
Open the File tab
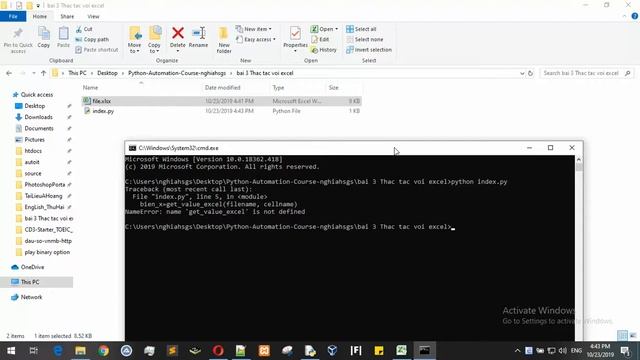tap(13, 17)
